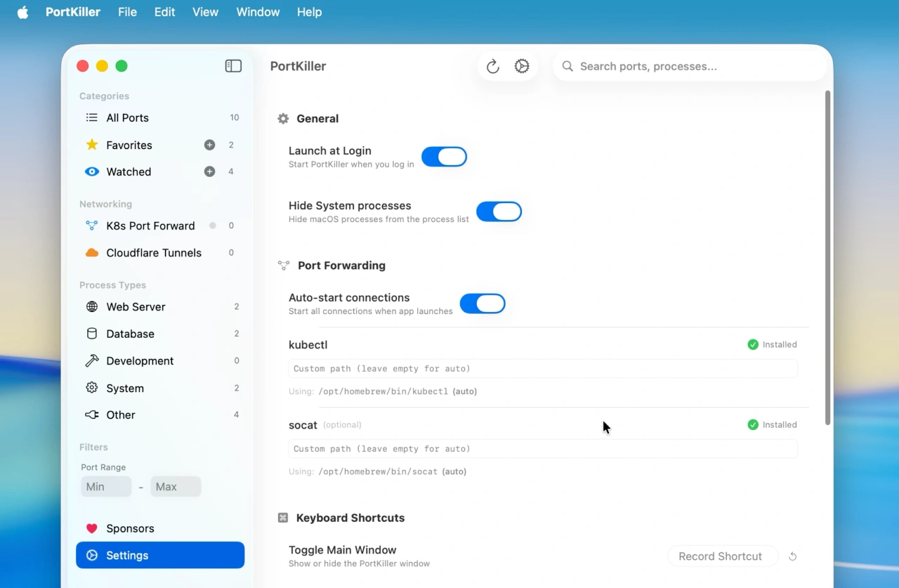Image resolution: width=899 pixels, height=588 pixels.
Task: Open Cloudflare Tunnels in sidebar
Action: [x=153, y=253]
